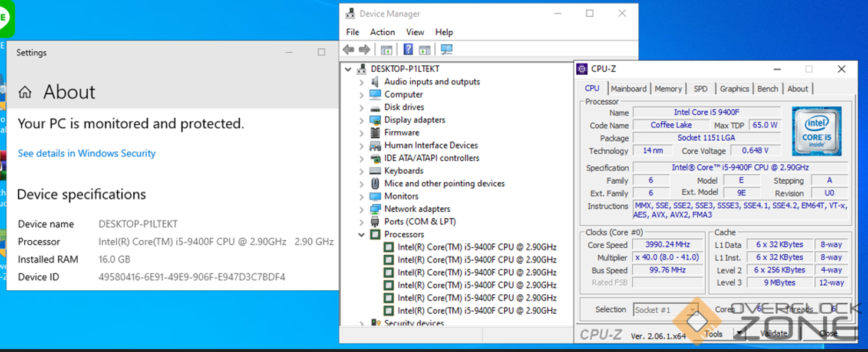868x352 pixels.
Task: Click the blue Help question mark icon
Action: [x=408, y=50]
